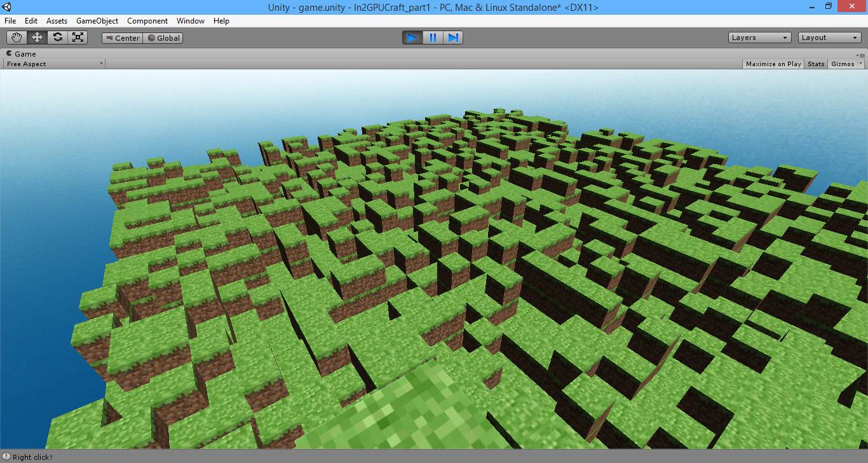Open the Component menu

(x=147, y=21)
